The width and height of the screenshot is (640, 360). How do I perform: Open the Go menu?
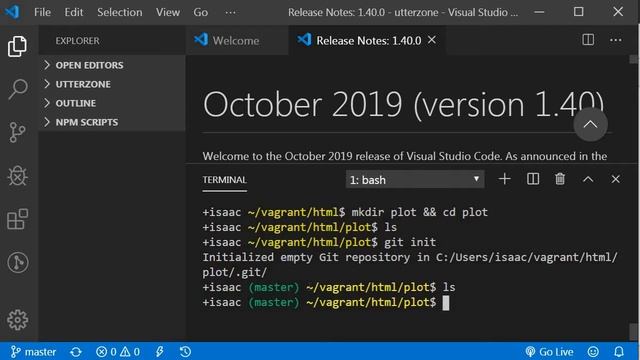(200, 12)
